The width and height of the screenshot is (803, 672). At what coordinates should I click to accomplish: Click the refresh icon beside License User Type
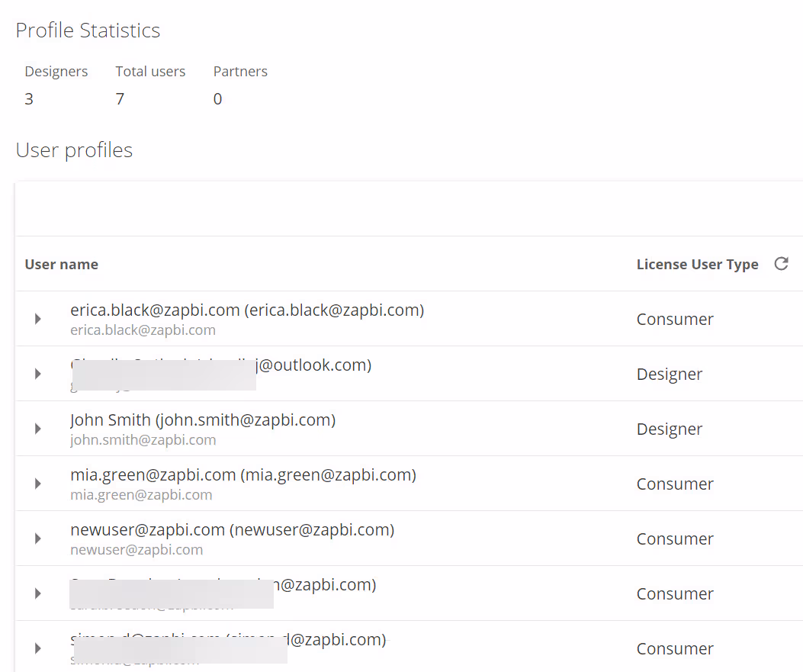click(781, 264)
